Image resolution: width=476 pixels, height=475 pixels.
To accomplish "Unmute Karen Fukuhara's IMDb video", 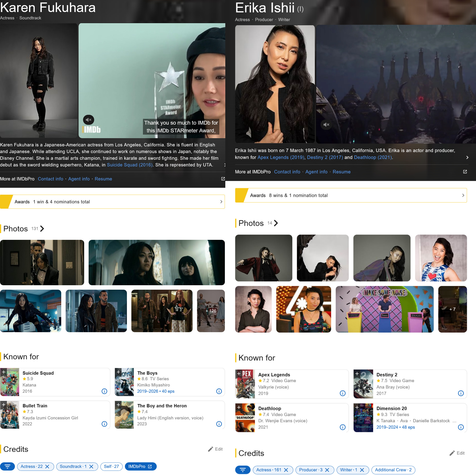I will click(88, 120).
